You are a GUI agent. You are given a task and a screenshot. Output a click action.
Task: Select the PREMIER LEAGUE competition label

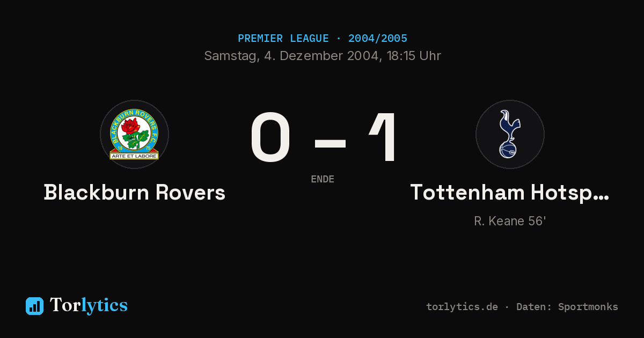283,39
